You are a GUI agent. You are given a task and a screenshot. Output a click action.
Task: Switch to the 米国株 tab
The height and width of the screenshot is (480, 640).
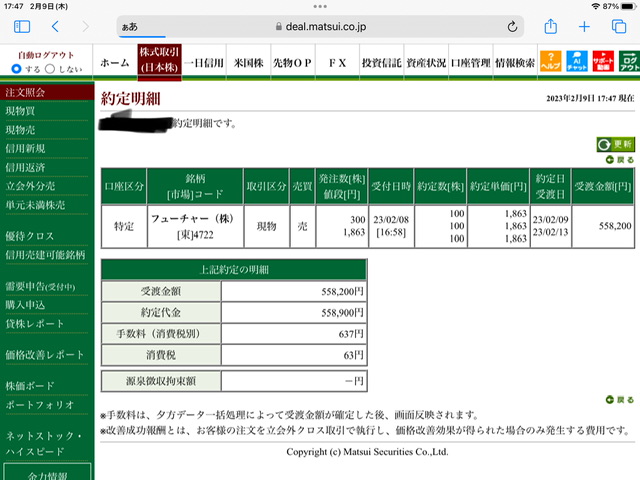tap(248, 62)
